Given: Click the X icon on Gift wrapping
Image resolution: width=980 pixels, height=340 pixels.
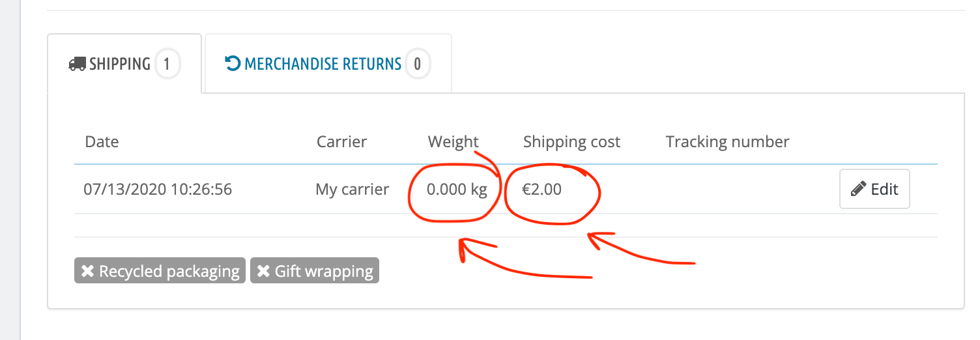Looking at the screenshot, I should (x=263, y=271).
